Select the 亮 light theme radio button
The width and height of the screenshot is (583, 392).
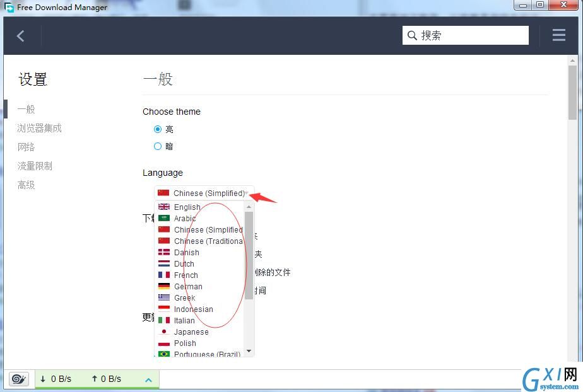click(158, 129)
